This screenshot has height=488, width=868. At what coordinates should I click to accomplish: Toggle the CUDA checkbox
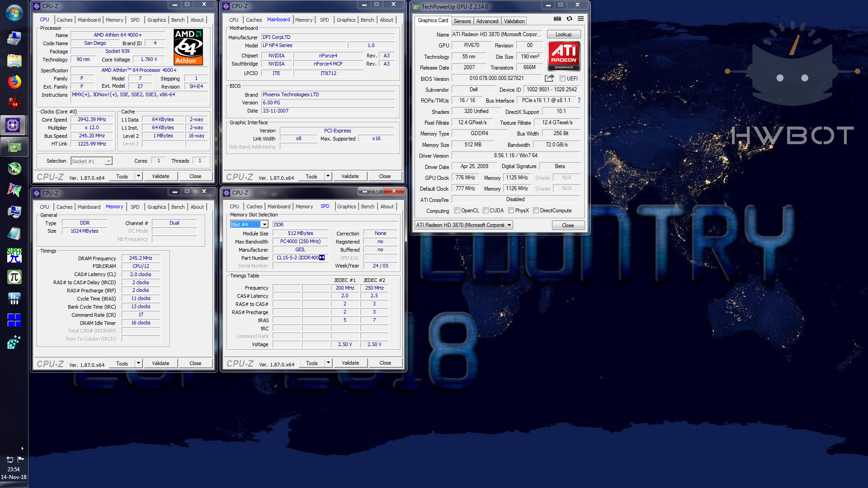click(486, 211)
